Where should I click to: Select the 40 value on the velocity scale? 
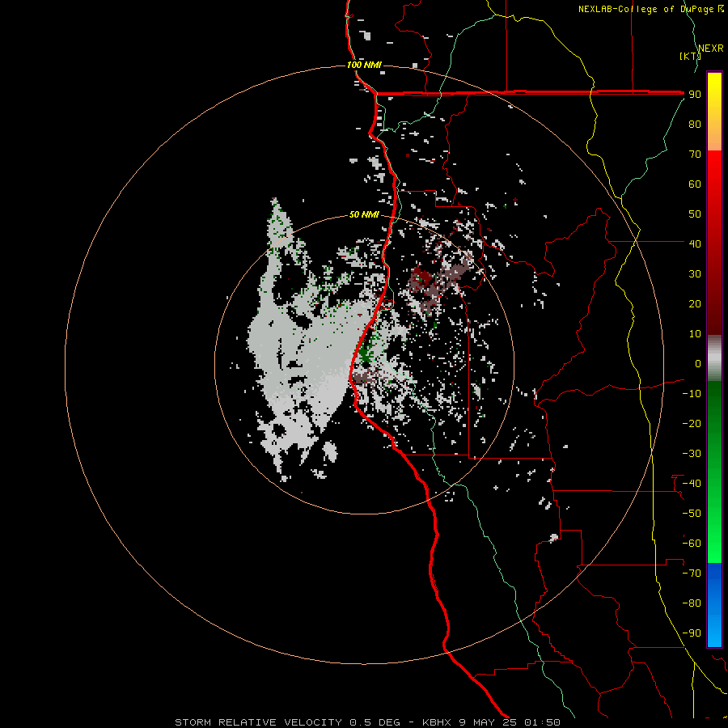pyautogui.click(x=695, y=243)
